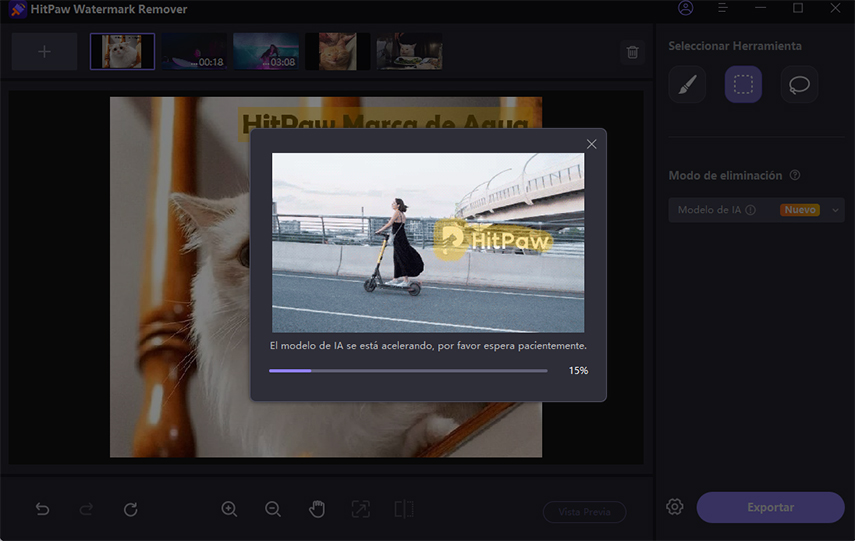The image size is (855, 541).
Task: Select the video thumbnail with 00:18
Action: click(x=194, y=52)
